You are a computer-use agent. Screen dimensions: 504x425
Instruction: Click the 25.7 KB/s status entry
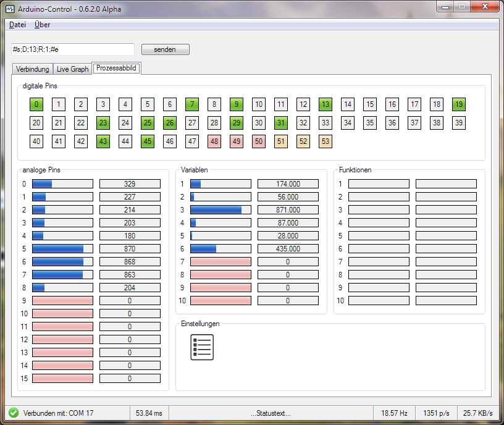477,413
